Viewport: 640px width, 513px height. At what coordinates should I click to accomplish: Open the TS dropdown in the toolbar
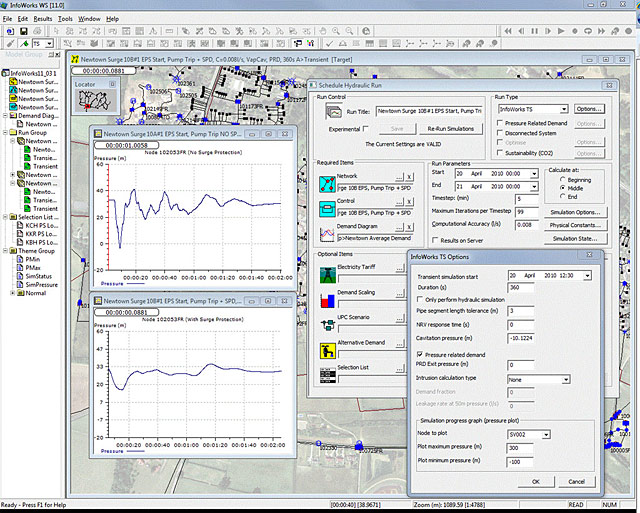(49, 43)
